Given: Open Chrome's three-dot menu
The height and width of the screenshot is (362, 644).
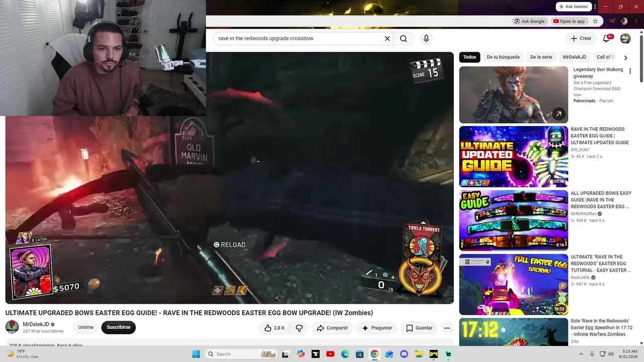Looking at the screenshot, I should [636, 21].
